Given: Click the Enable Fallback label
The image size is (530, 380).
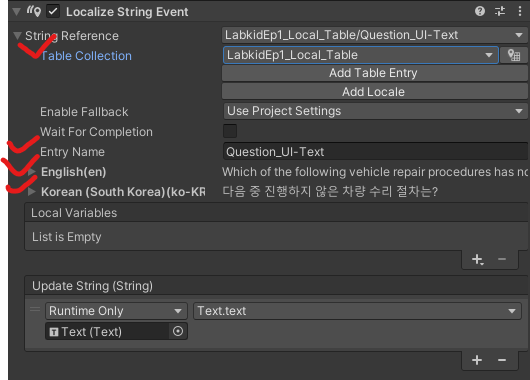Looking at the screenshot, I should tap(84, 112).
